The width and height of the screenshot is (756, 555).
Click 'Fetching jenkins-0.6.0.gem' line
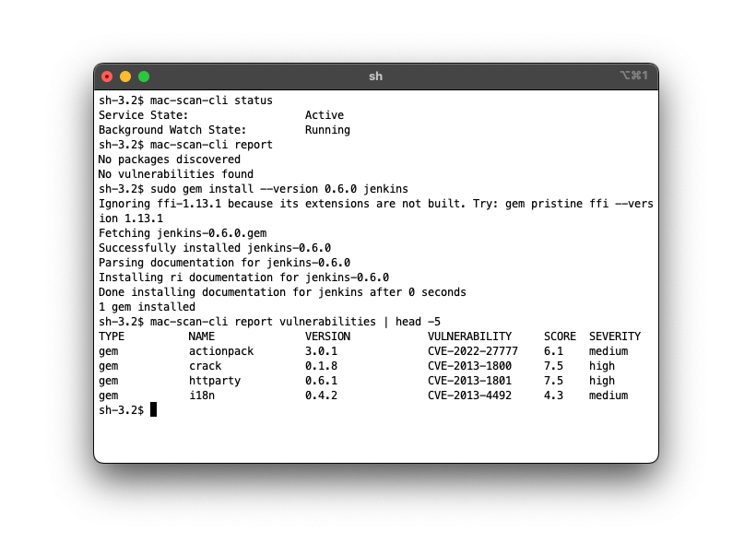(183, 233)
